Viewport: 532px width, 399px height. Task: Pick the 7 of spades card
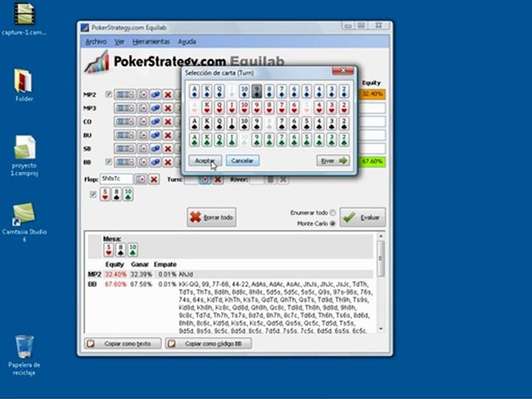pos(282,124)
